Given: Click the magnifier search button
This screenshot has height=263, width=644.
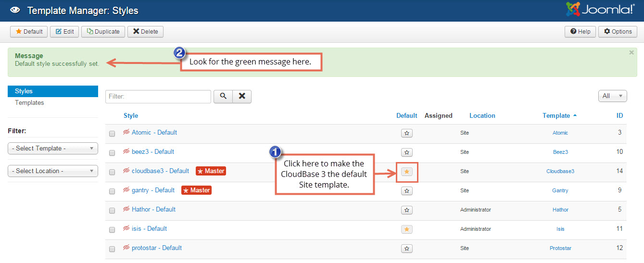Looking at the screenshot, I should pyautogui.click(x=223, y=97).
